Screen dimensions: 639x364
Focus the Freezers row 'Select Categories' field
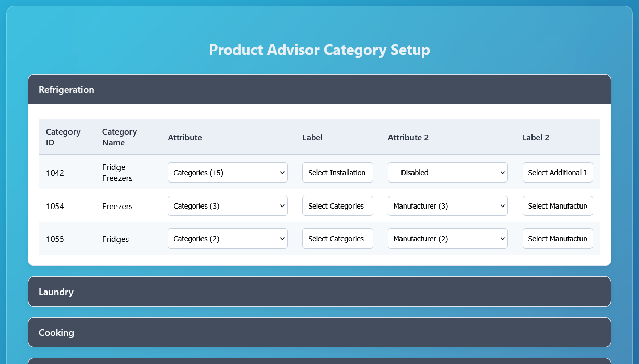pyautogui.click(x=337, y=206)
